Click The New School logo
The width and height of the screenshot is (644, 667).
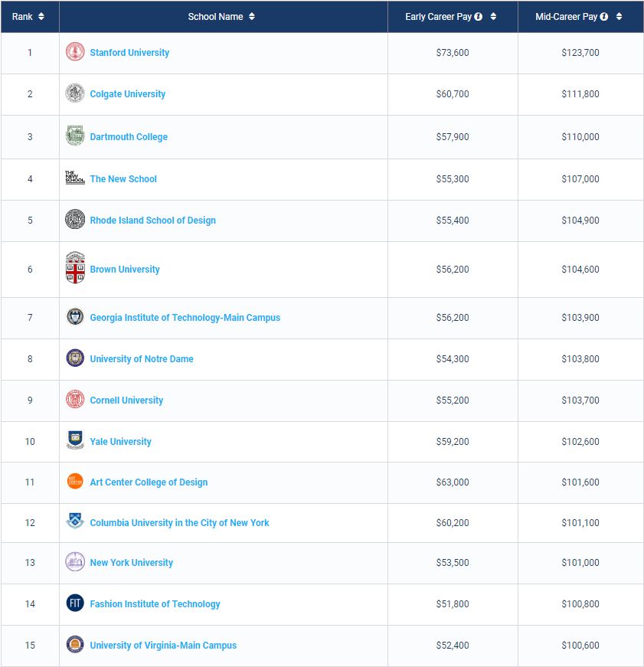click(x=75, y=178)
